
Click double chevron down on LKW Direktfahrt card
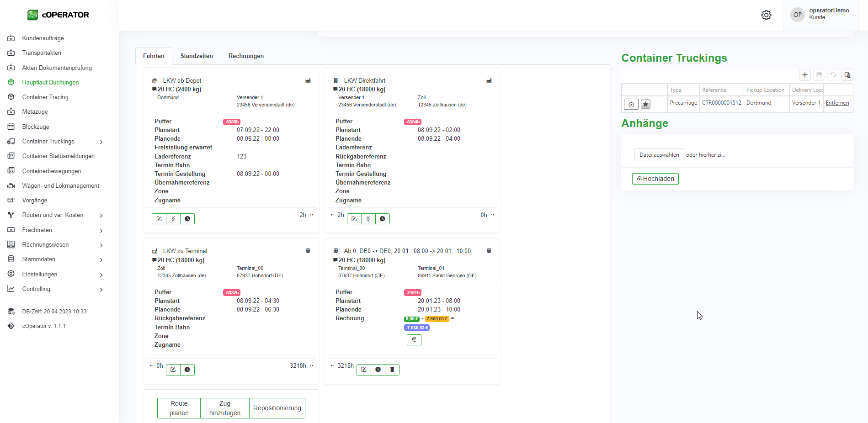(x=368, y=219)
